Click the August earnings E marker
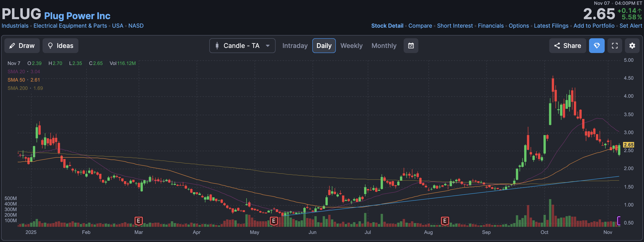The height and width of the screenshot is (242, 644). click(445, 221)
